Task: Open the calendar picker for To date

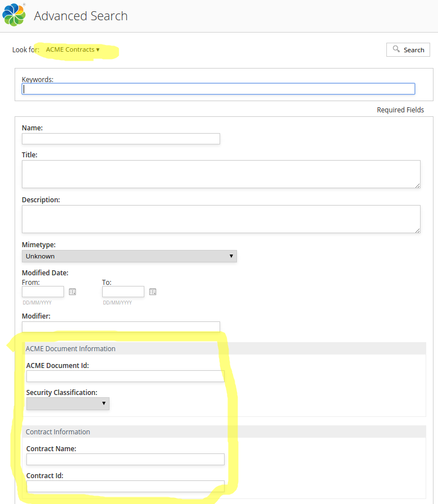Action: pos(152,291)
